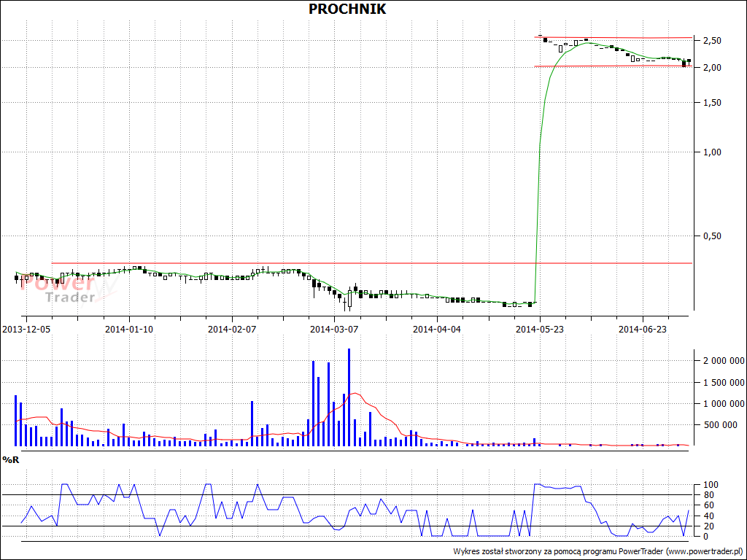Select the 2014-04-04 date label
Image resolution: width=747 pixels, height=560 pixels.
click(437, 329)
